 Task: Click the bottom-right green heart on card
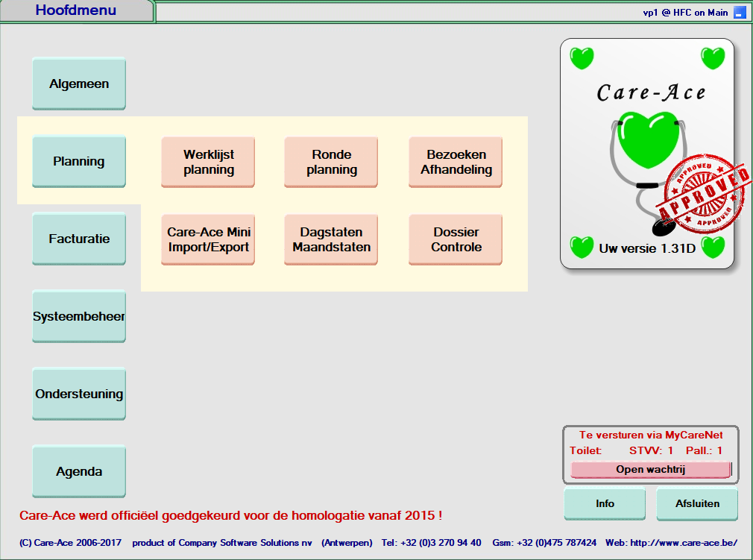713,247
